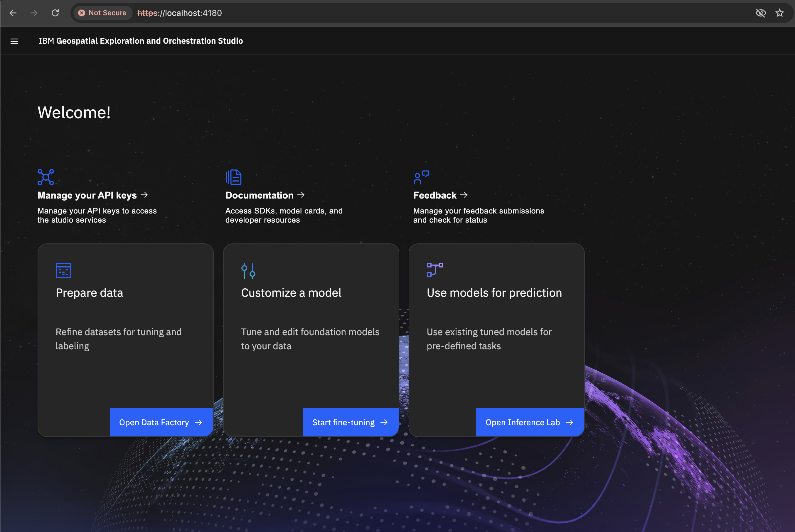Click the Customize model sliders icon
Viewport: 795px width, 532px height.
coord(248,271)
